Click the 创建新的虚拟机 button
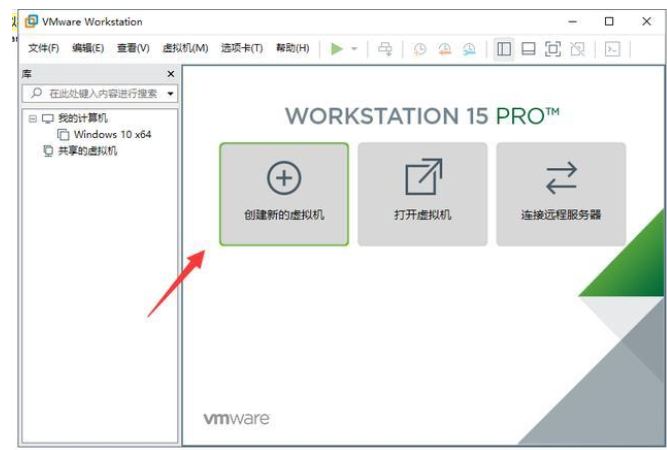This screenshot has height=450, width=667. tap(284, 194)
